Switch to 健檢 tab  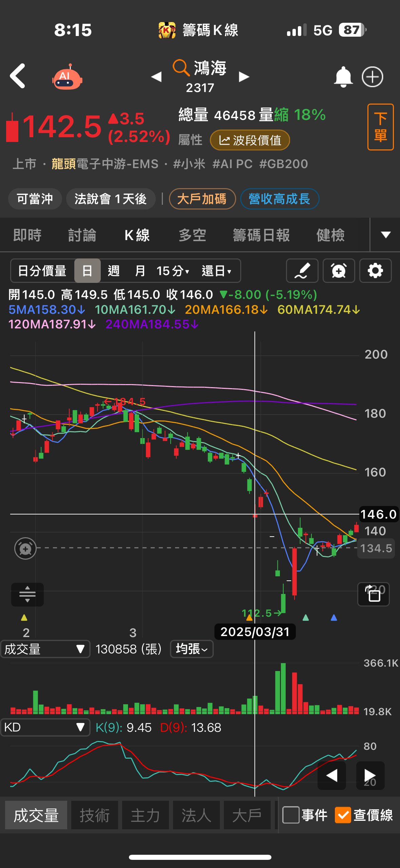coord(330,235)
